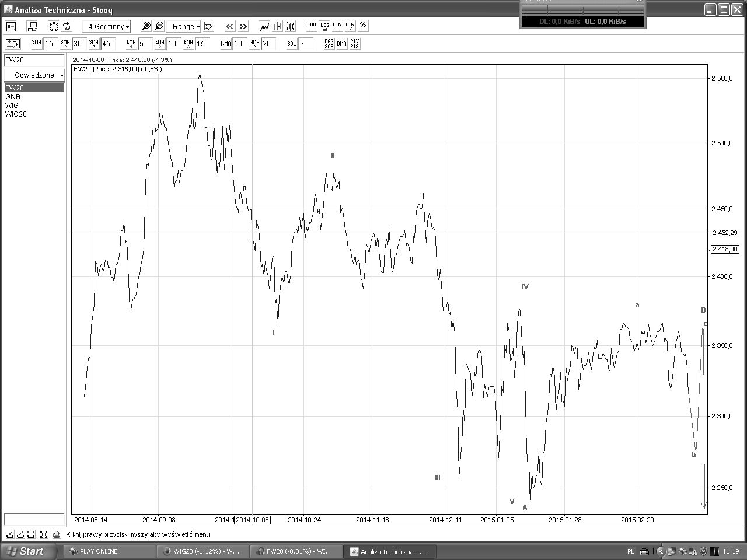Toggle the SMA 2 indicator
The image size is (747, 560).
tap(65, 44)
